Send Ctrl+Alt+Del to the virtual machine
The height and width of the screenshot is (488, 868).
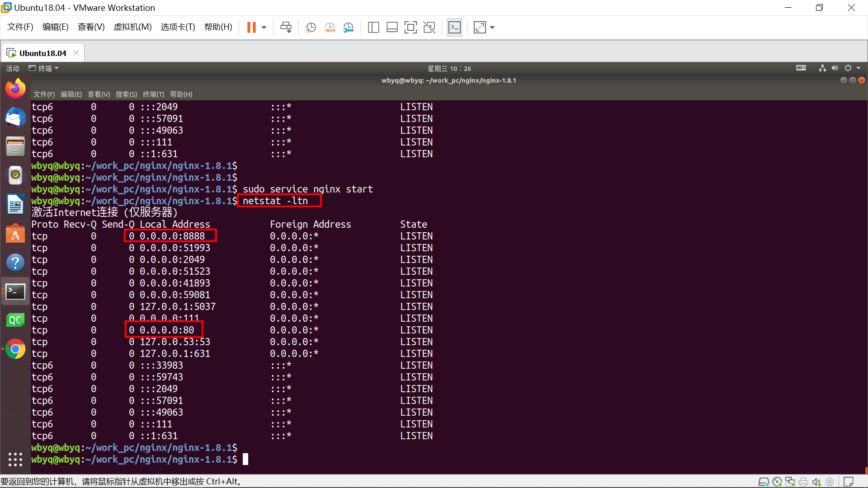pyautogui.click(x=286, y=27)
